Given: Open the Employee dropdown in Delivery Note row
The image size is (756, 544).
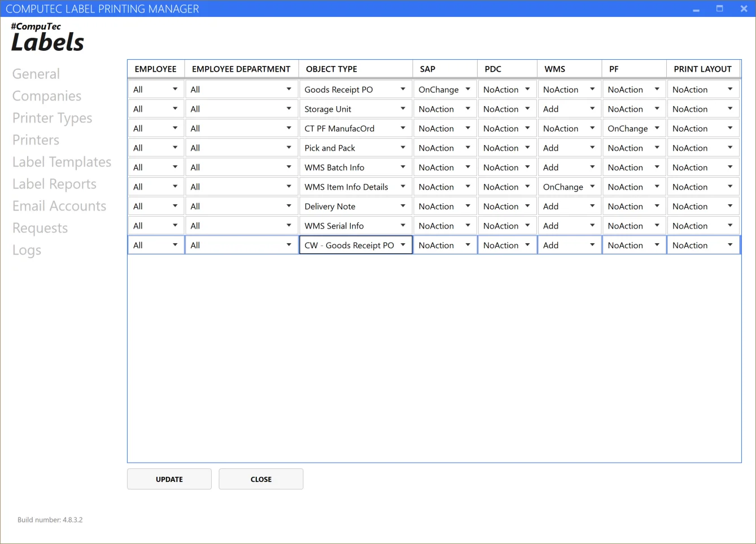Looking at the screenshot, I should click(x=156, y=207).
